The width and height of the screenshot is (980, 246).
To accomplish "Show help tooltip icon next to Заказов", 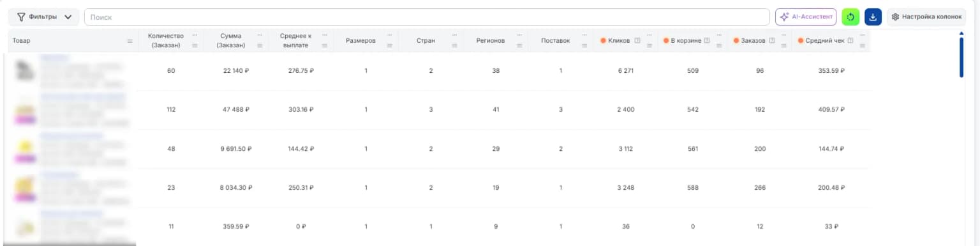I will point(773,41).
